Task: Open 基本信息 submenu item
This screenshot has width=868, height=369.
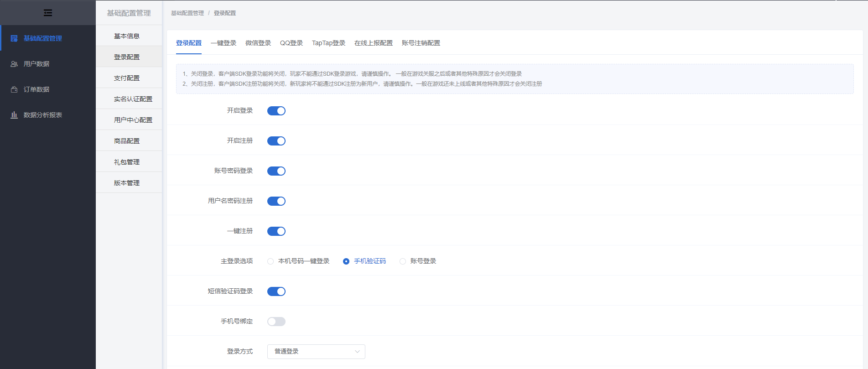Action: [x=129, y=36]
